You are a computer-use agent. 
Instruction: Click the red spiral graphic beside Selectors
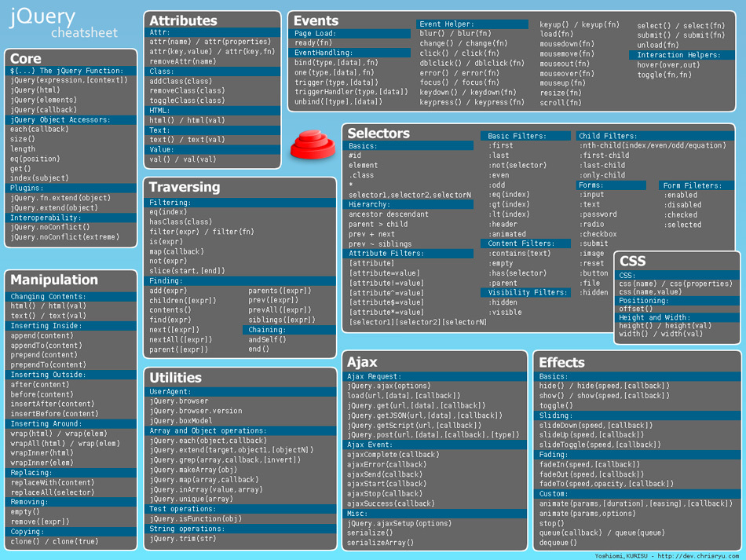[x=313, y=143]
